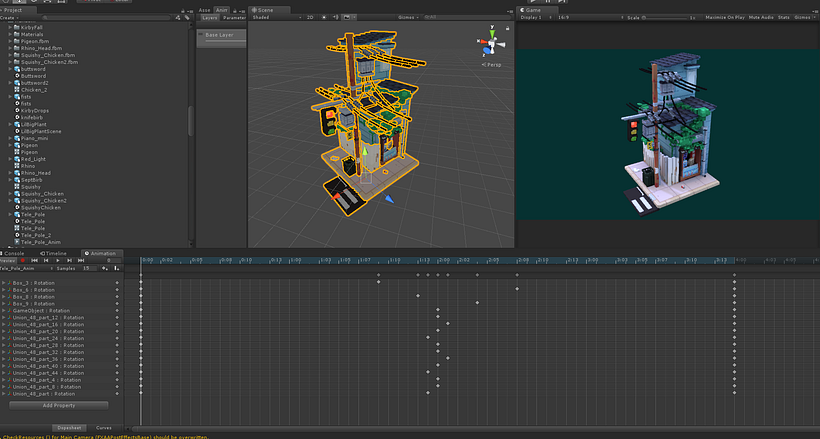Click the Search by Type icon

(178, 18)
